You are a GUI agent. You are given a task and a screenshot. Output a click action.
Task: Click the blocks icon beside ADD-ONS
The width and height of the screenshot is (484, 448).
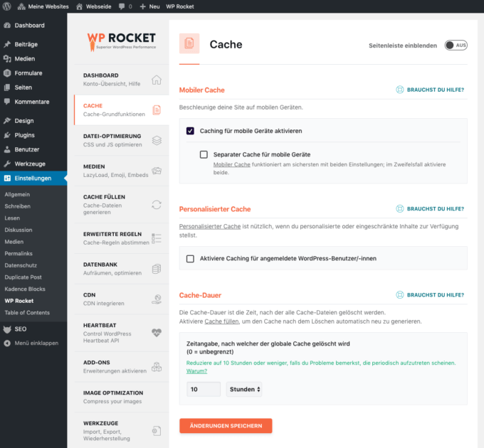coord(157,367)
